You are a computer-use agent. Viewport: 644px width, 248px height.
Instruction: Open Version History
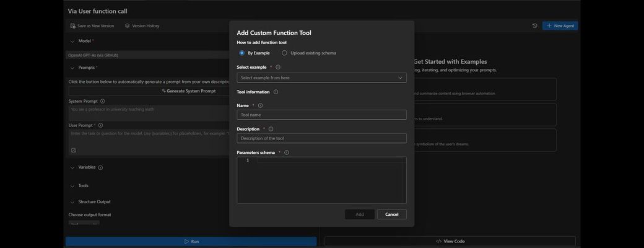[x=142, y=26]
